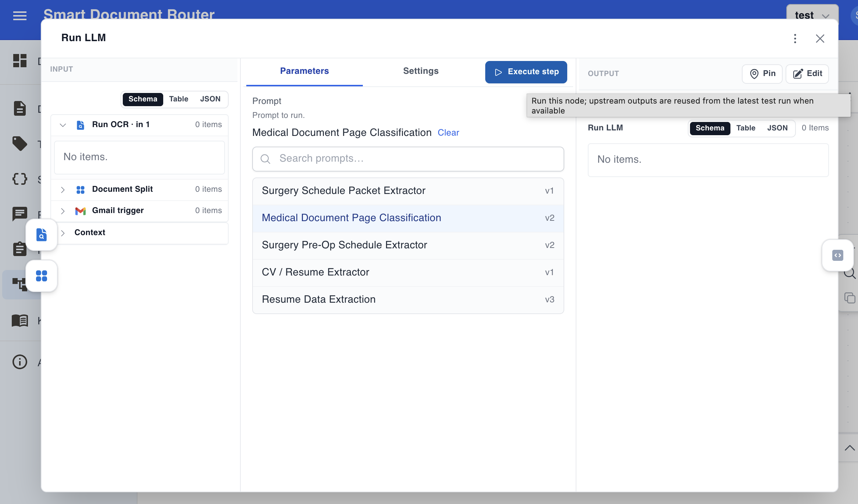Open the book knowledge base icon
The image size is (858, 504).
pyautogui.click(x=20, y=320)
